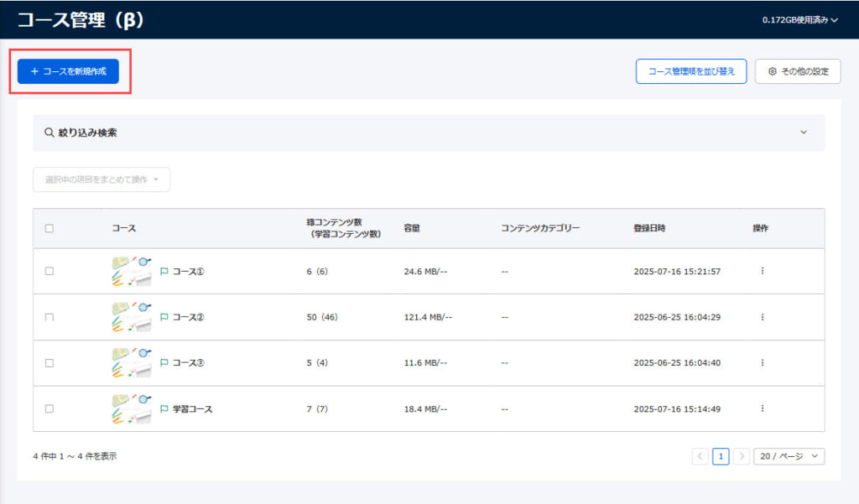The height and width of the screenshot is (504, 859).
Task: Click the 11.6 MB/-- capacity cell
Action: pos(425,362)
